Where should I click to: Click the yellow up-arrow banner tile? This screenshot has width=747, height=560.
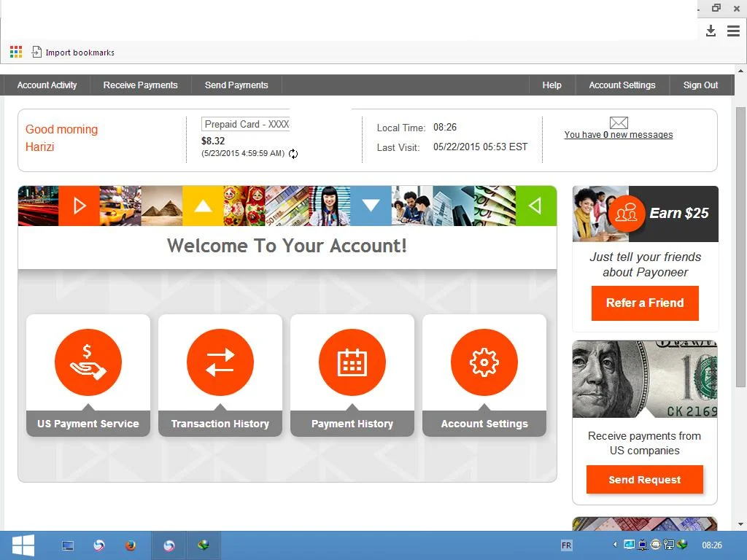[x=203, y=206]
